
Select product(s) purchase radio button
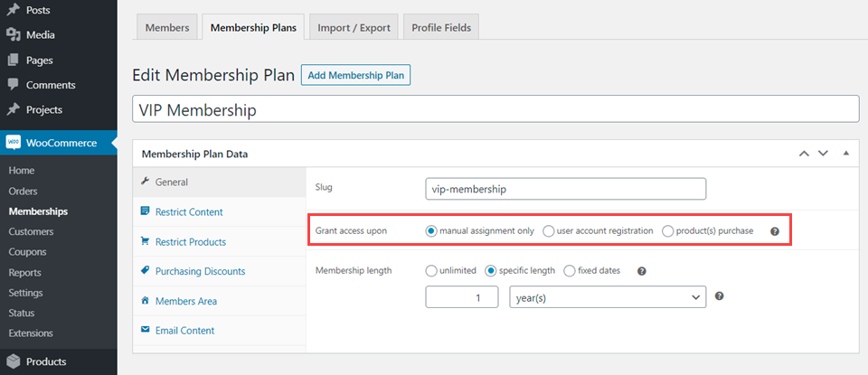point(668,231)
